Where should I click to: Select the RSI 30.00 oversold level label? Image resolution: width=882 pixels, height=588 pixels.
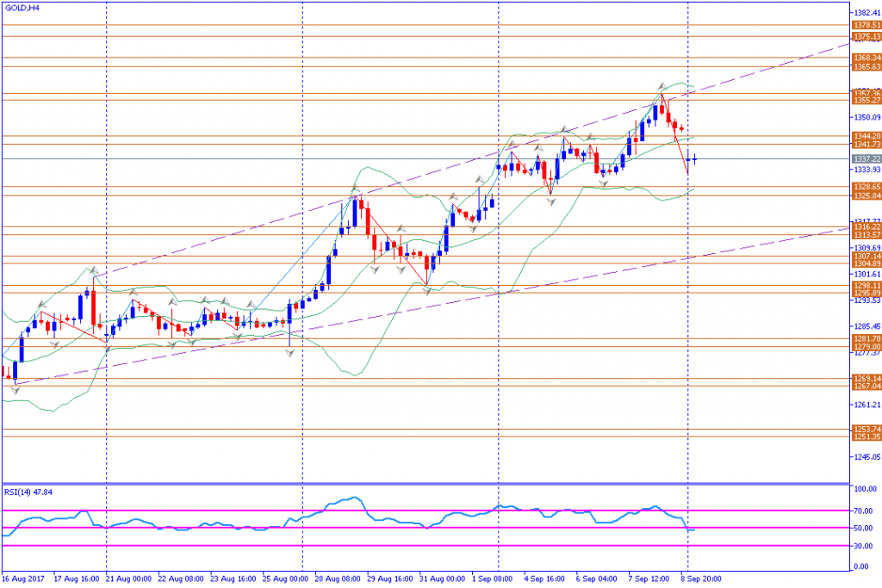click(x=863, y=546)
